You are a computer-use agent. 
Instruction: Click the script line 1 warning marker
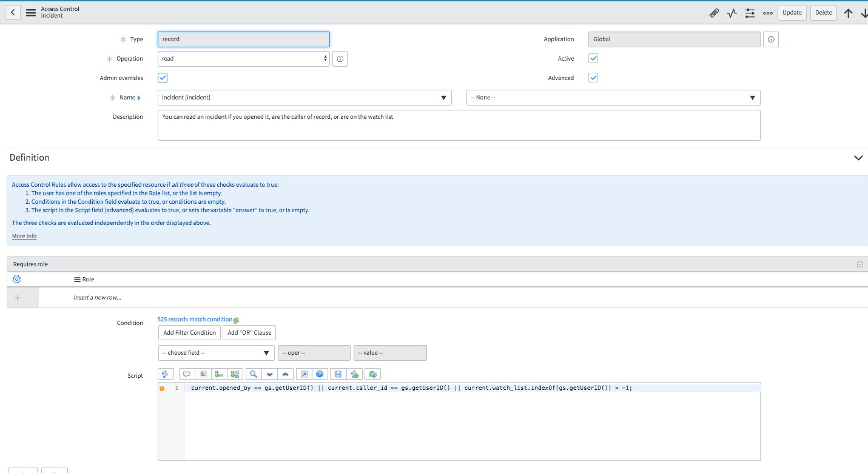point(162,388)
